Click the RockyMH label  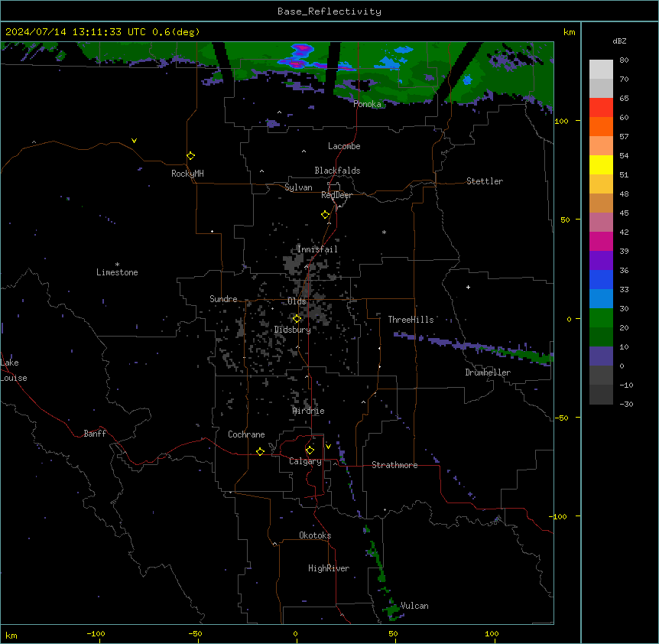point(187,174)
